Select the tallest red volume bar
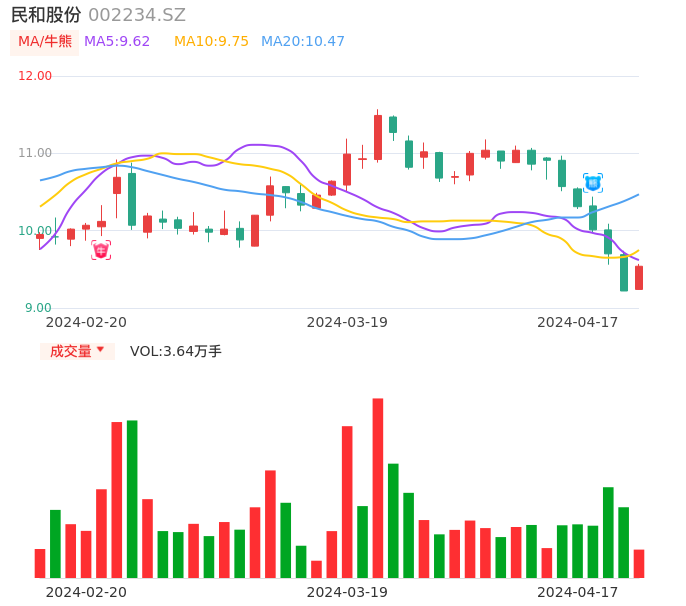The width and height of the screenshot is (686, 606). [378, 488]
